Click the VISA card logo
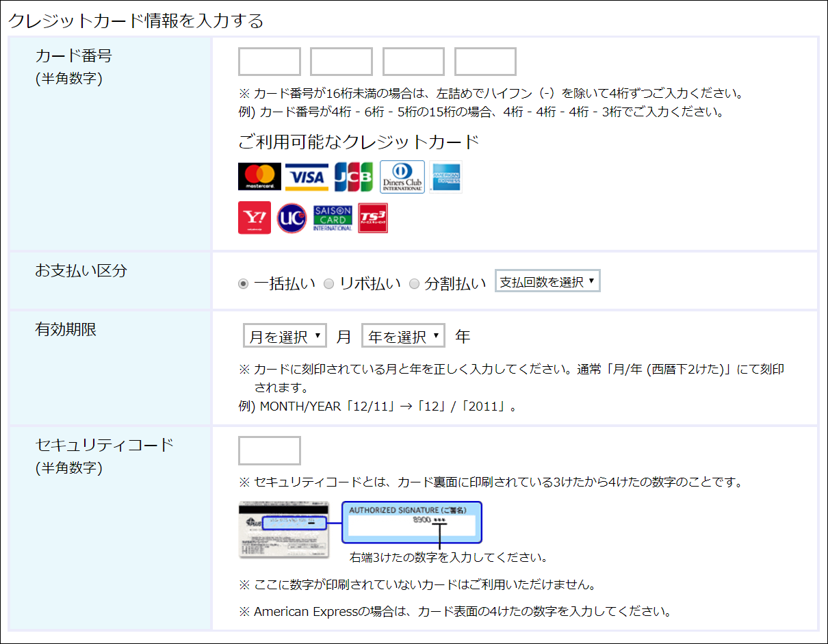 point(307,177)
